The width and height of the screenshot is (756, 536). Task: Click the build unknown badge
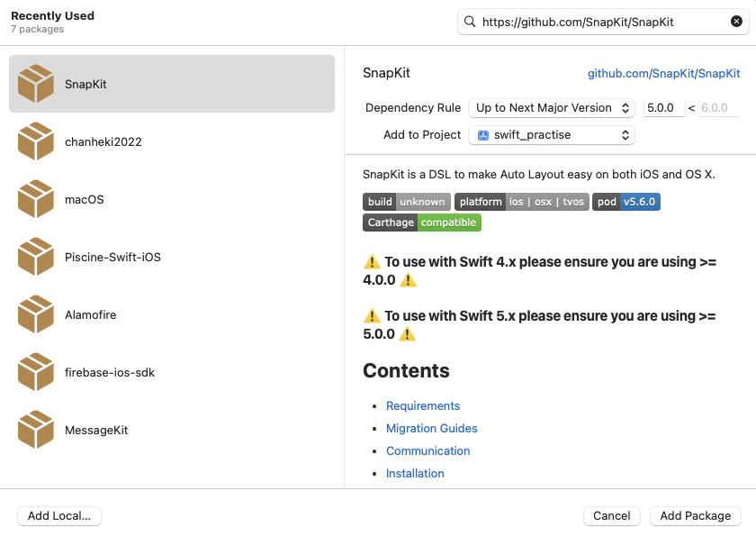tap(407, 202)
